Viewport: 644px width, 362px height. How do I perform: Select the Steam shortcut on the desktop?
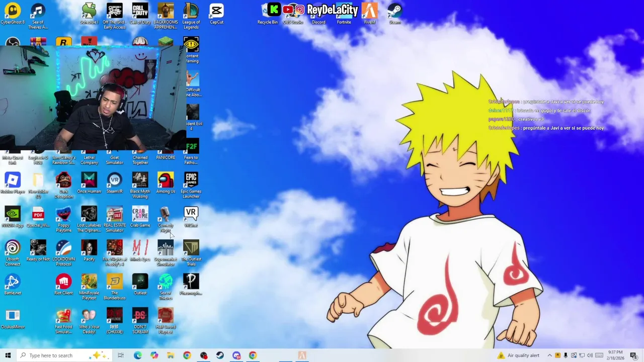pyautogui.click(x=395, y=15)
